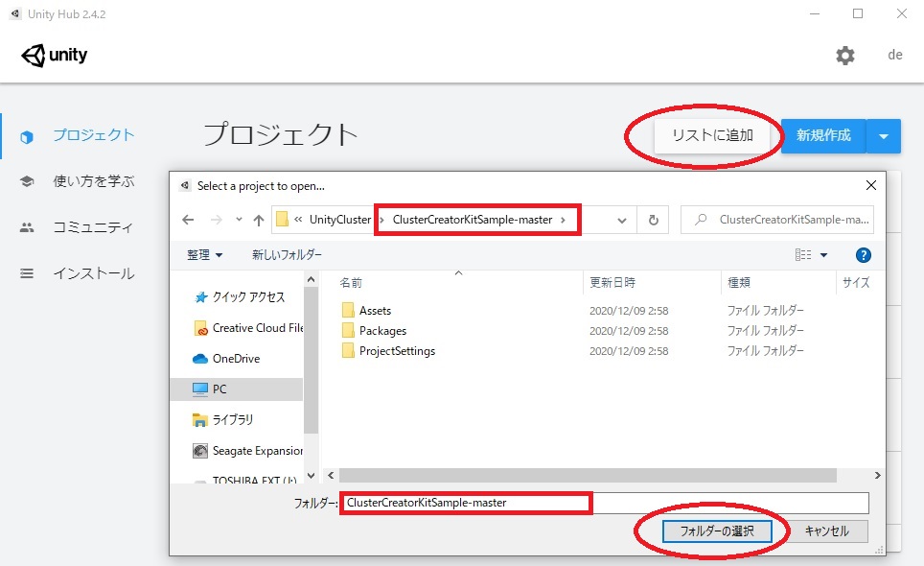Open 使い方を学ぶ in the sidebar
Screen dimensions: 924x566
(x=94, y=181)
